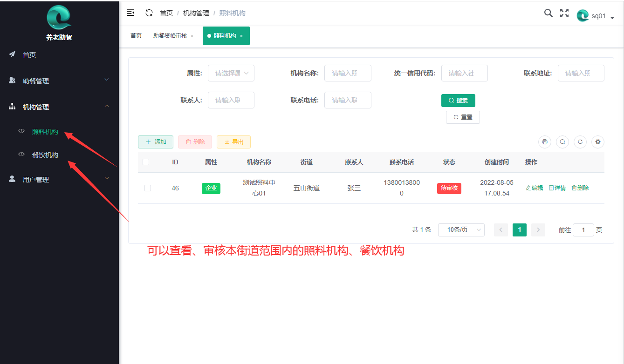The image size is (624, 364).
Task: Click the paper plane icon for 首页
Action: [x=13, y=54]
